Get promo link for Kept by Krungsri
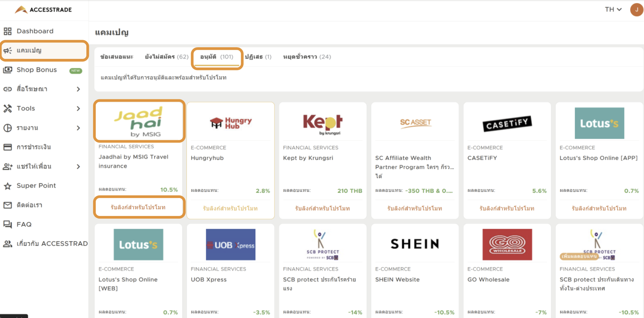This screenshot has width=644, height=318. pos(323,208)
